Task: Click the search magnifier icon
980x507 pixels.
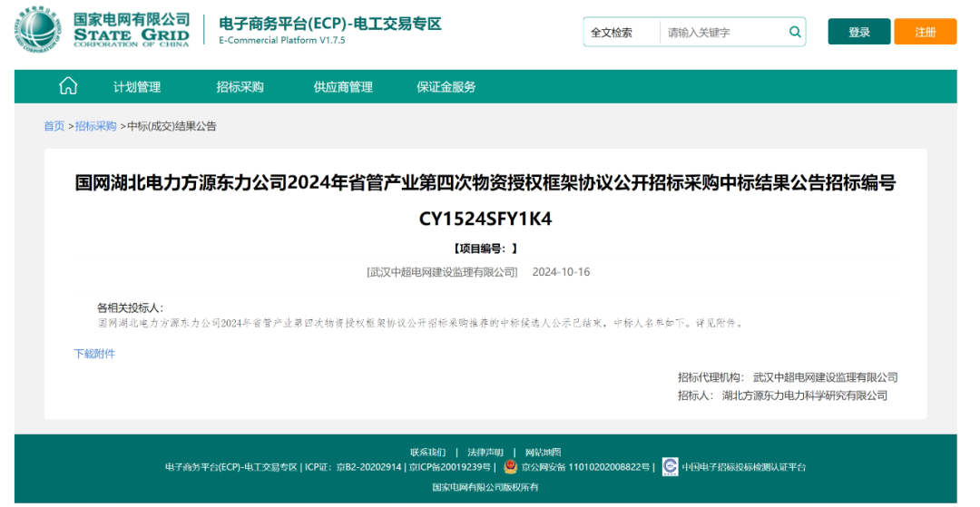Action: [x=795, y=32]
